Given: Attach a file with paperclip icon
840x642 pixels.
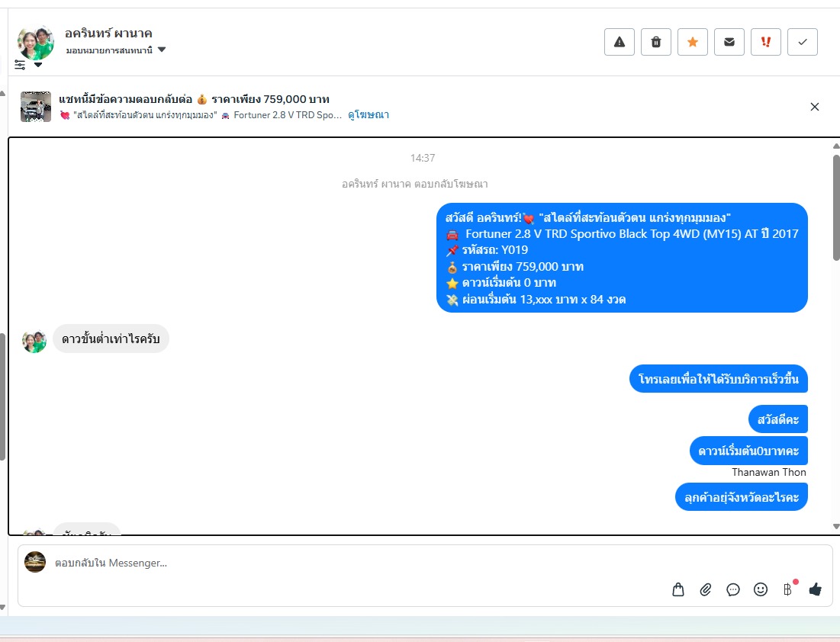Looking at the screenshot, I should tap(706, 589).
